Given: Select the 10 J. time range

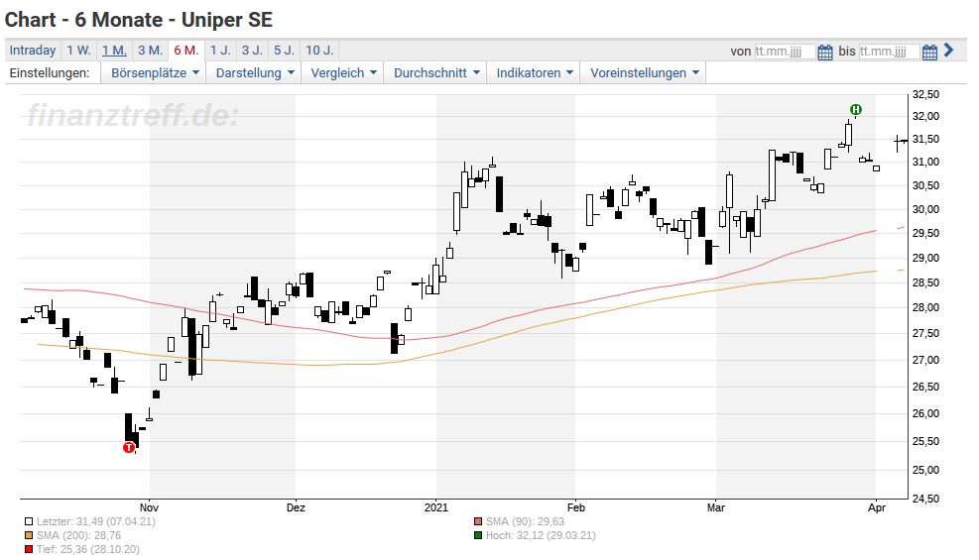Looking at the screenshot, I should (319, 51).
